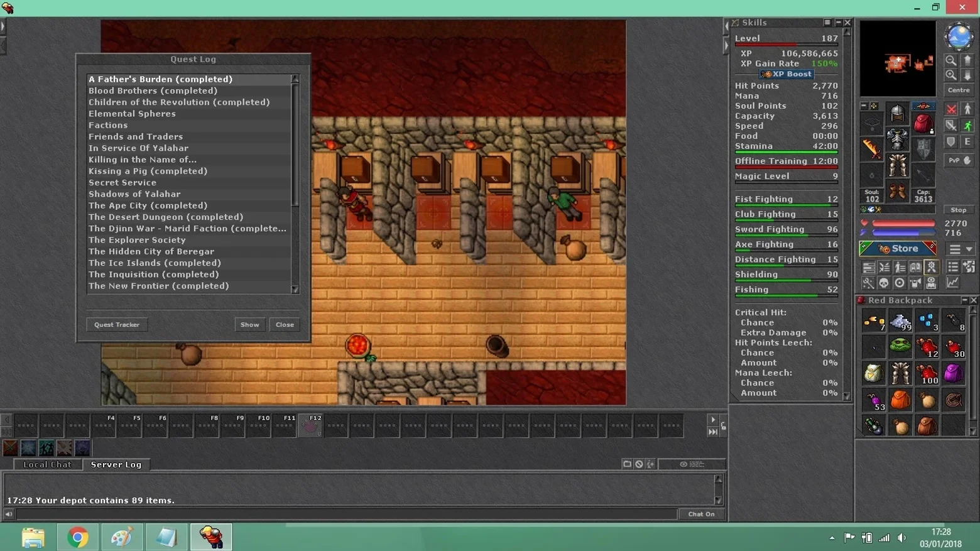Open the quest list icon
This screenshot has height=551, width=980.
[x=953, y=267]
